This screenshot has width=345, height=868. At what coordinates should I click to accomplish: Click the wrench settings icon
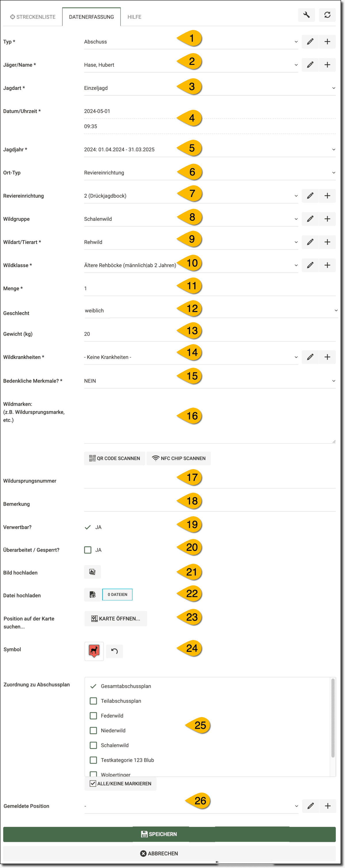click(x=306, y=15)
